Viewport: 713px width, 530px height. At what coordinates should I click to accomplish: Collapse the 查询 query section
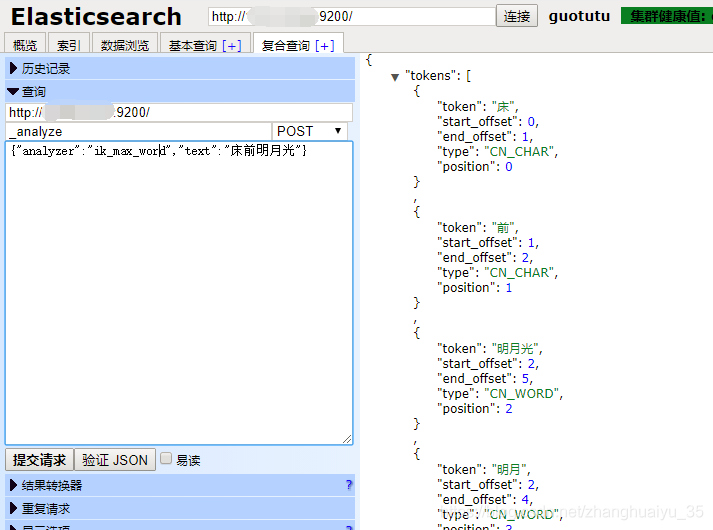pyautogui.click(x=180, y=92)
